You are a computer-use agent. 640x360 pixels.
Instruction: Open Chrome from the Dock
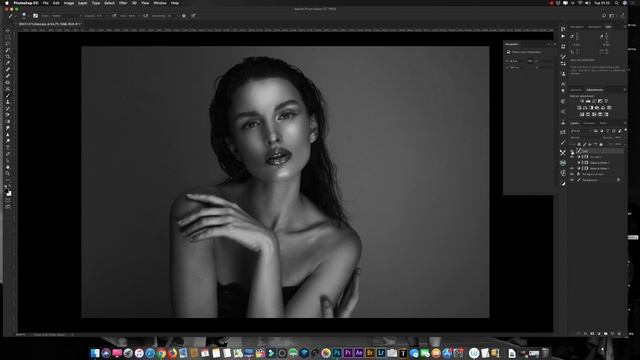click(162, 353)
